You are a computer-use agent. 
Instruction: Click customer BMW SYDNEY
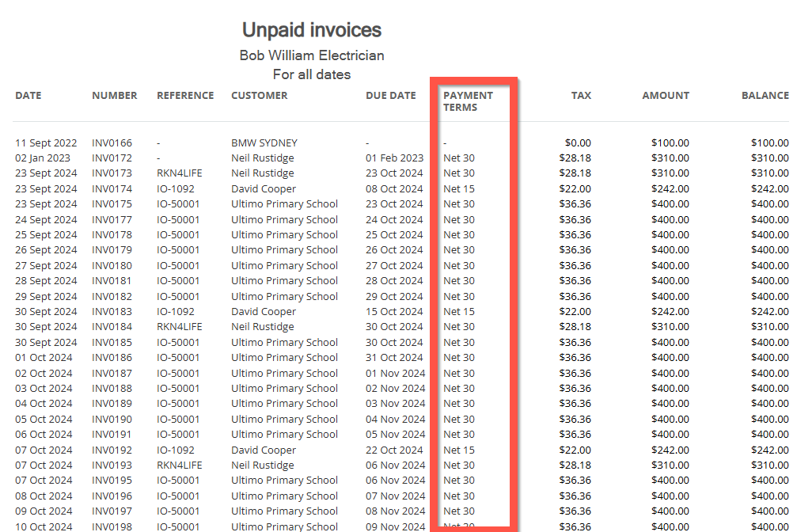[x=264, y=143]
